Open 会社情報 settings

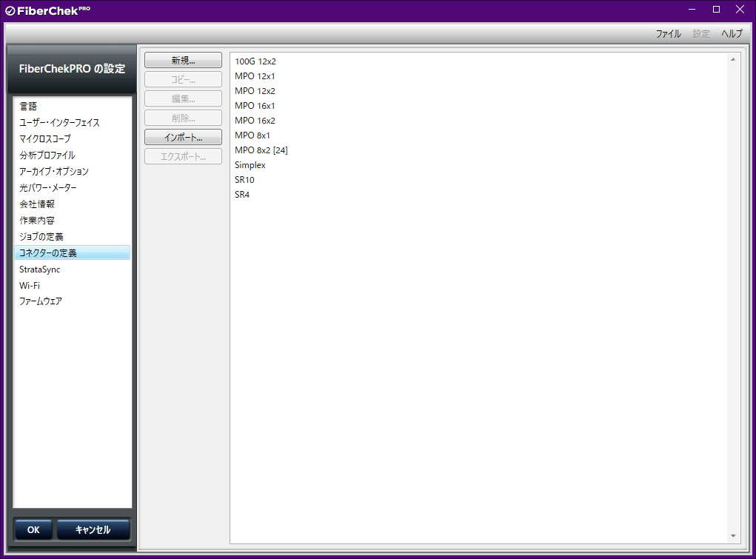[x=73, y=204]
